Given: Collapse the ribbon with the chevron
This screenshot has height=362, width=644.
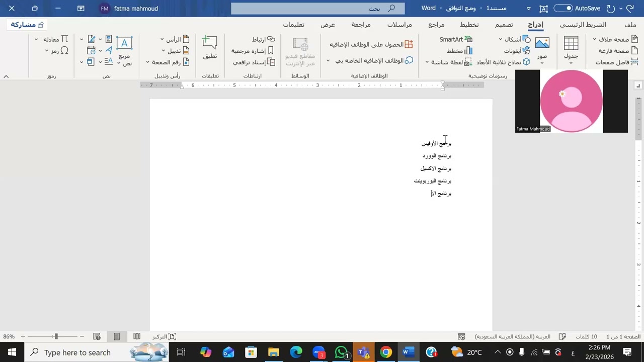Looking at the screenshot, I should pos(6,76).
